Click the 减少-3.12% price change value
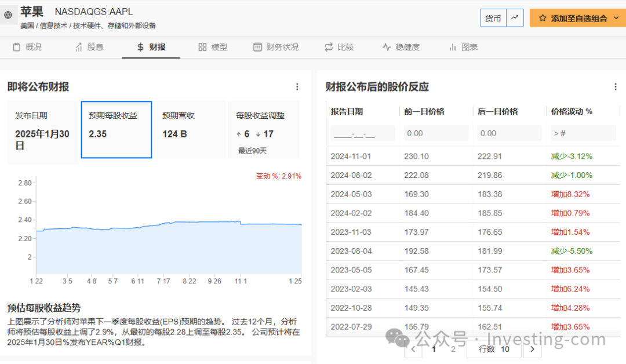The image size is (626, 364). pos(572,156)
